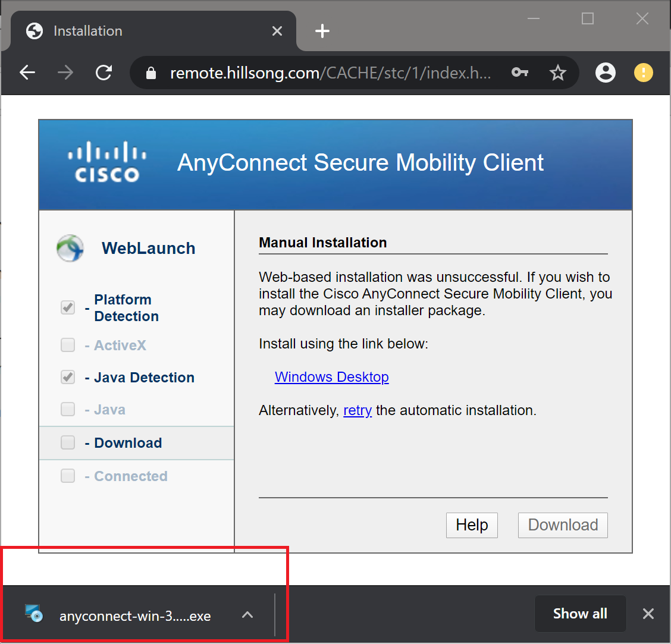View site info via the padlock icon
The image size is (671, 644).
click(150, 73)
